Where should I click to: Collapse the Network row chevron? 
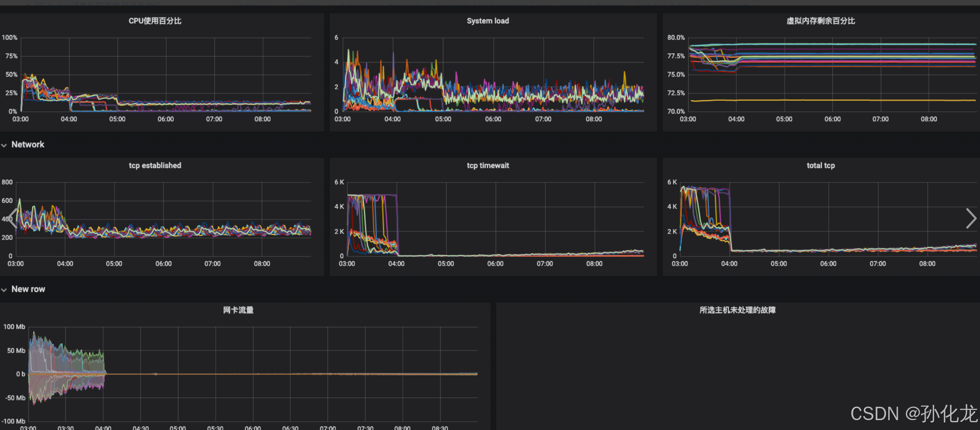point(4,145)
